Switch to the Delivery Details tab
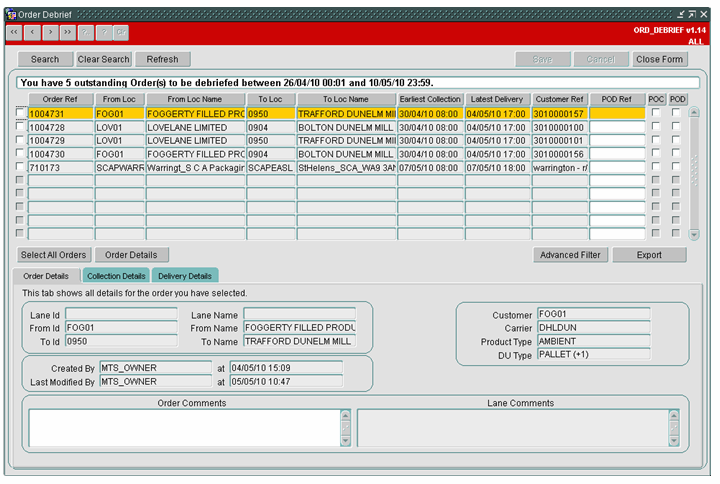Viewport: 720px width, 484px height. coord(185,276)
